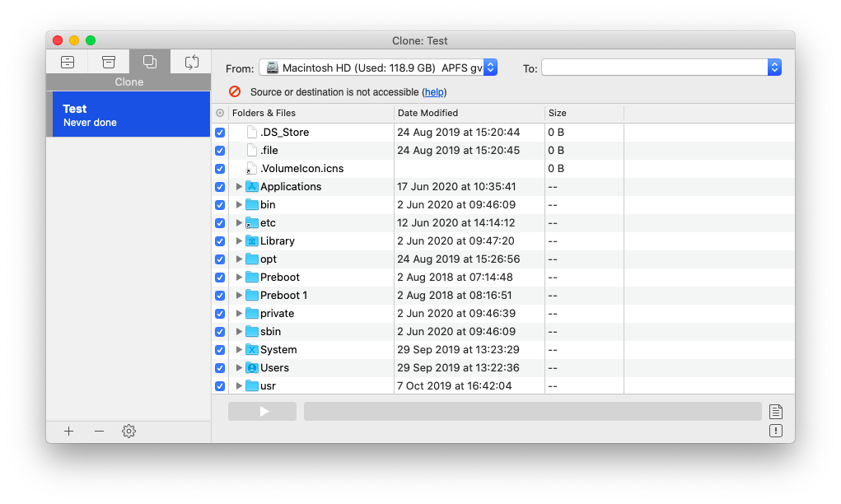Screen dimensions: 841x504
Task: Expand the Users folder
Action: click(239, 368)
